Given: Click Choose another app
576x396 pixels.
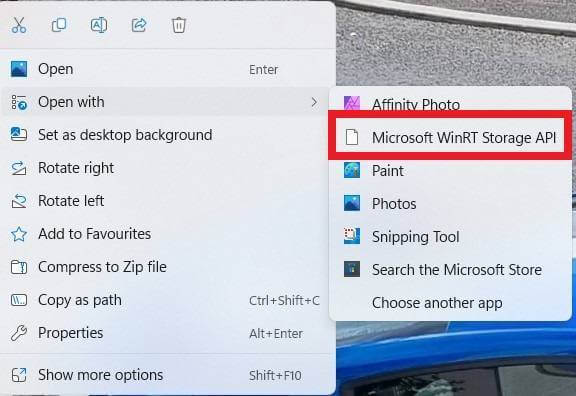Looking at the screenshot, I should pyautogui.click(x=450, y=303).
